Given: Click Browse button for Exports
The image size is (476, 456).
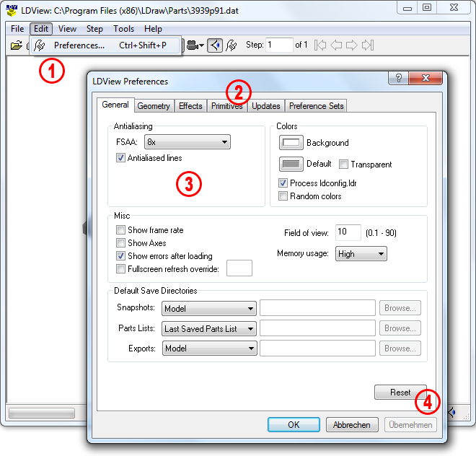Looking at the screenshot, I should coord(400,348).
